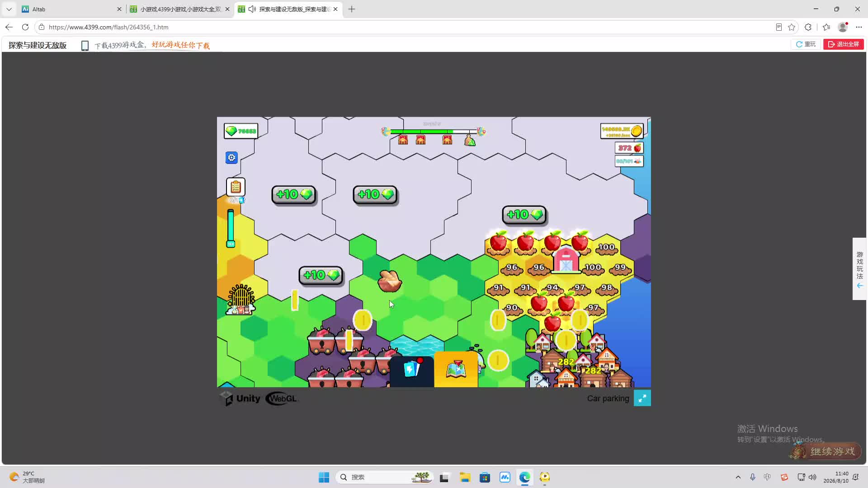Viewport: 868px width, 488px height.
Task: Add this page to favorites
Action: [x=792, y=27]
